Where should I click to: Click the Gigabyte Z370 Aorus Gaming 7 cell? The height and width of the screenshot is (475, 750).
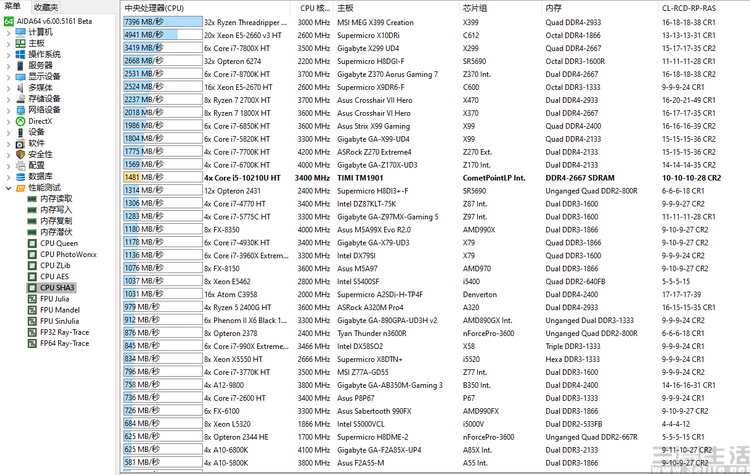(387, 74)
